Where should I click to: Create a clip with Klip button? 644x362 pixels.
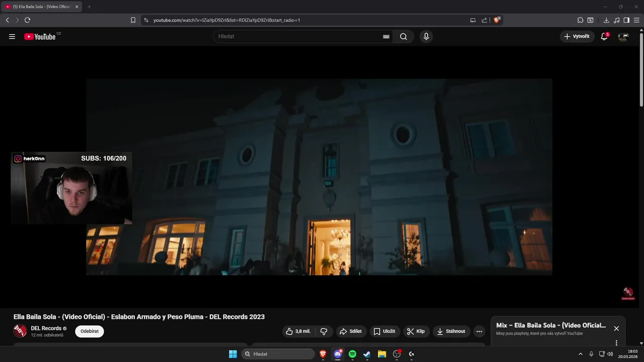coord(416,331)
